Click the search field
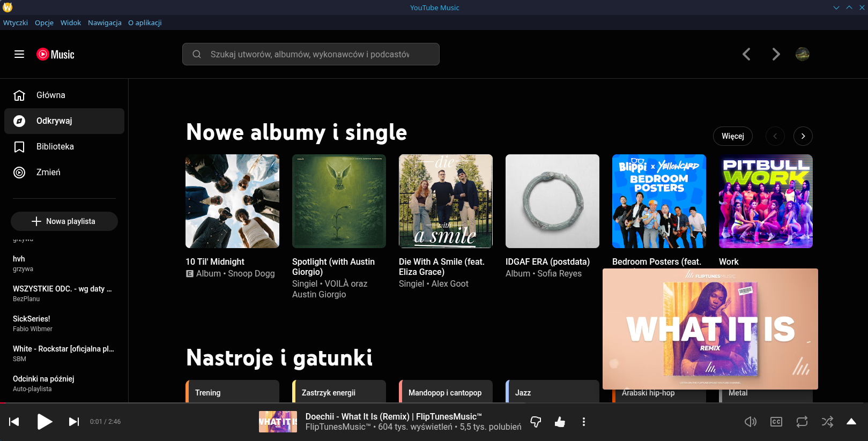This screenshot has width=868, height=441. pyautogui.click(x=311, y=54)
